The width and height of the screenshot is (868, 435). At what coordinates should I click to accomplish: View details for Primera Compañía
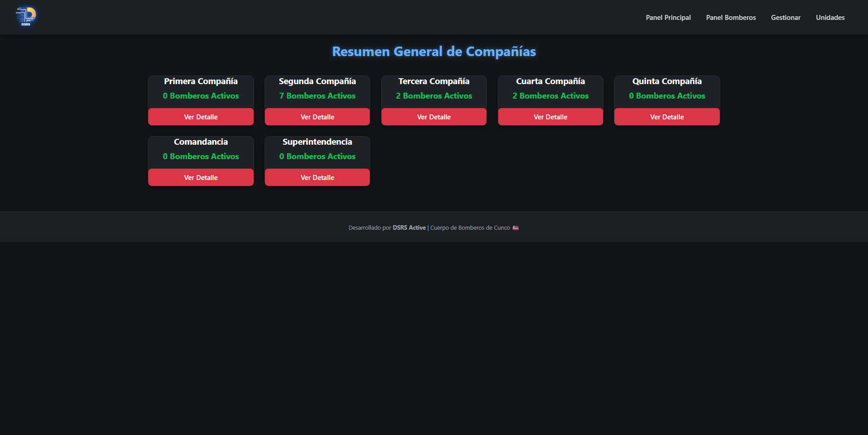[201, 117]
